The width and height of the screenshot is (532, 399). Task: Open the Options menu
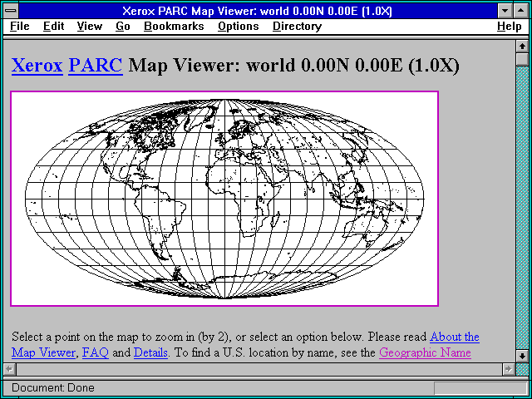tap(239, 27)
